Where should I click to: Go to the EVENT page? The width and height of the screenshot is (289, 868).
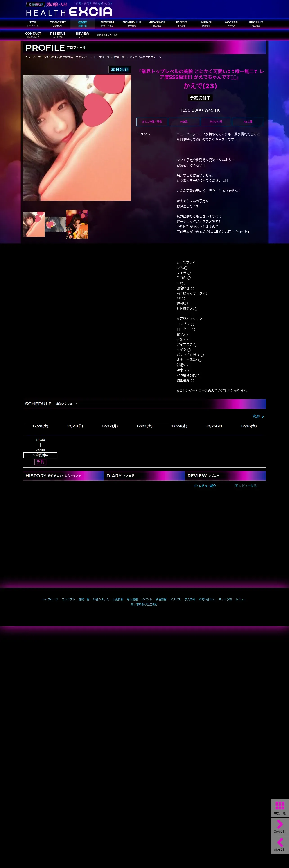[x=182, y=24]
